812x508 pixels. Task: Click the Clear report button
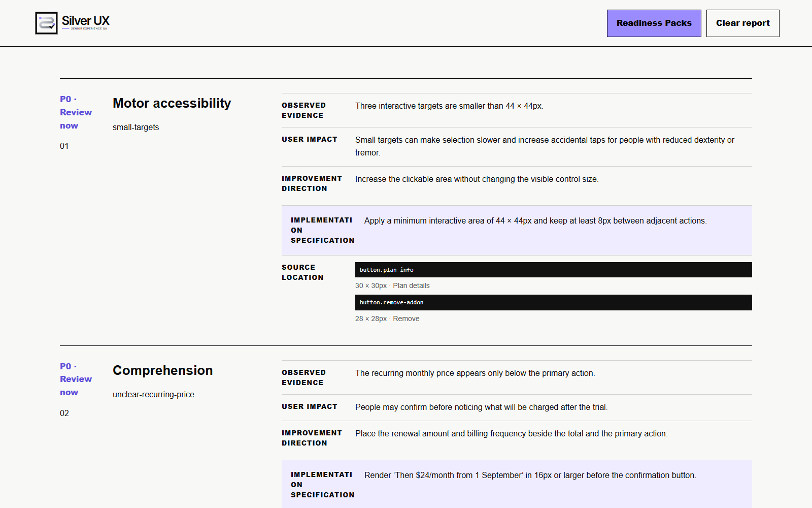tap(742, 23)
